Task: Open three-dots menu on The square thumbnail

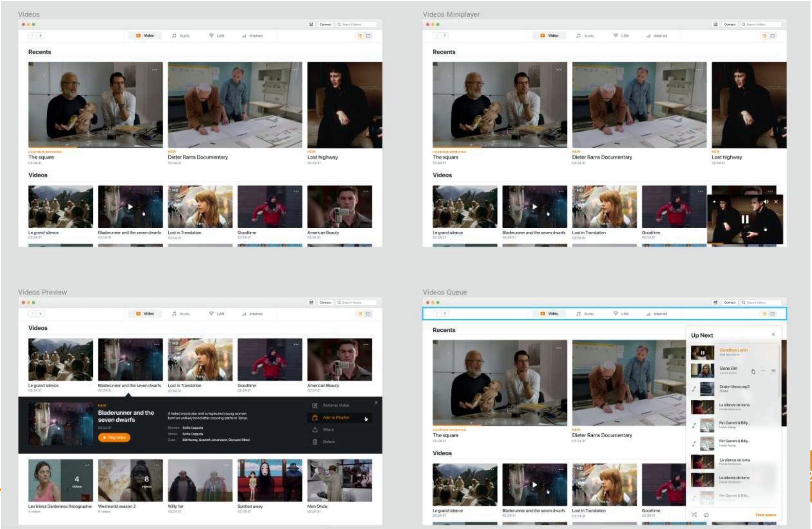Action: tap(154, 70)
